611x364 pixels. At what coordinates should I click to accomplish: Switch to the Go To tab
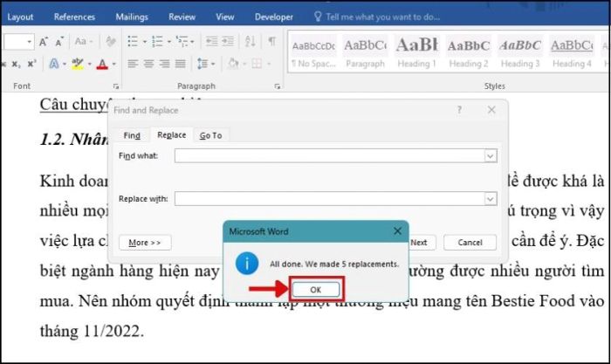[x=211, y=135]
